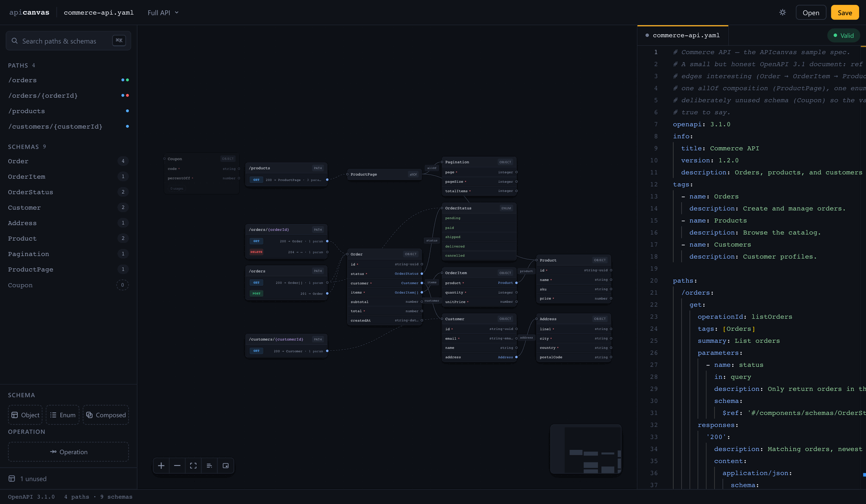
Task: Focus the Search paths & schemas field
Action: (x=68, y=41)
